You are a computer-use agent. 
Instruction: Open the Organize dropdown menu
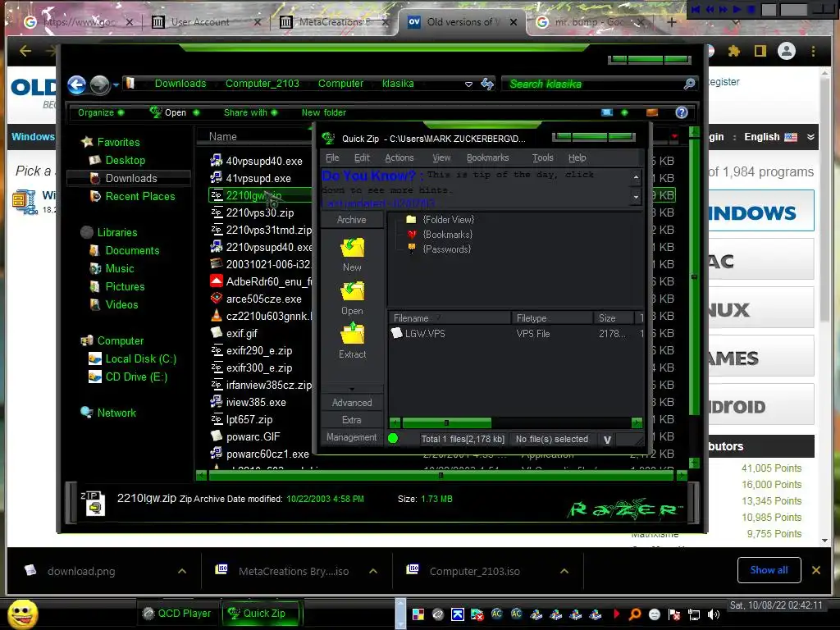point(101,112)
